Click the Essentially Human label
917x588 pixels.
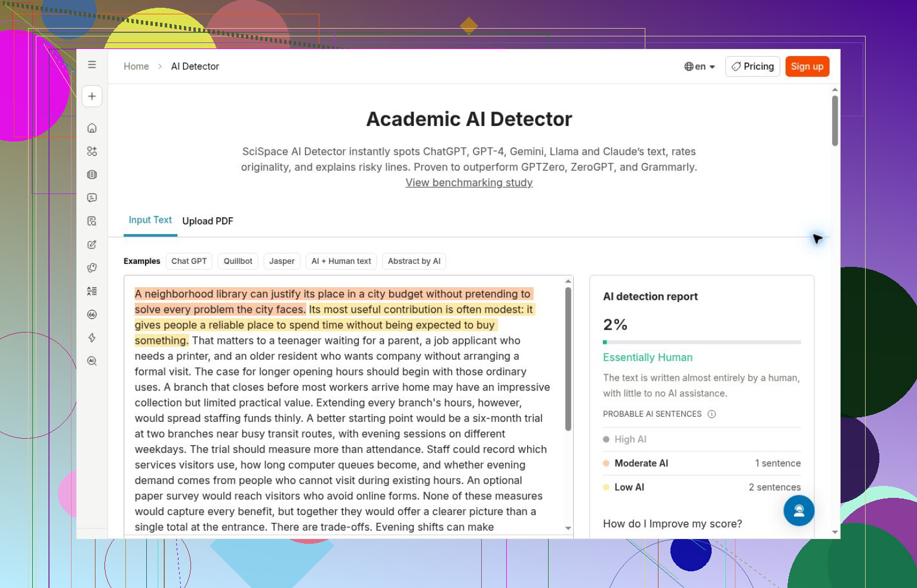[x=648, y=357]
